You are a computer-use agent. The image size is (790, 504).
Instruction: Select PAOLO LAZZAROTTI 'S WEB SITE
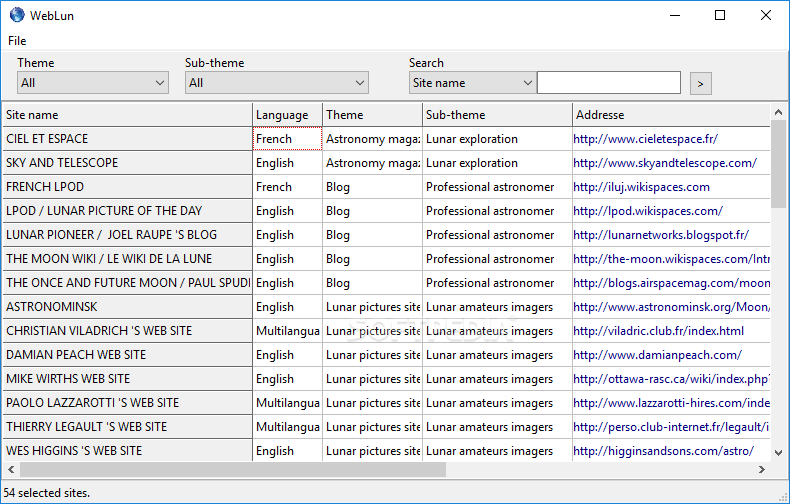tap(127, 403)
